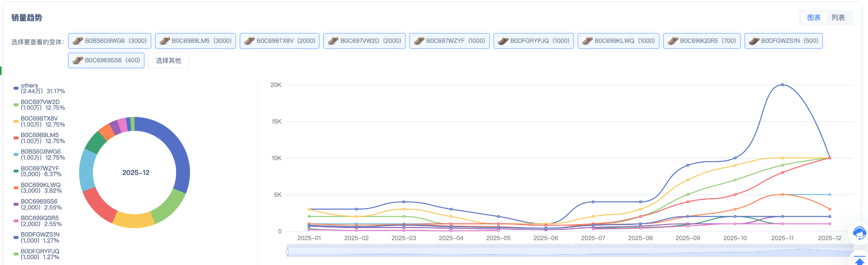The width and height of the screenshot is (868, 265).
Task: Click shoe icon on B0C697VW2D chip
Action: [x=333, y=41]
